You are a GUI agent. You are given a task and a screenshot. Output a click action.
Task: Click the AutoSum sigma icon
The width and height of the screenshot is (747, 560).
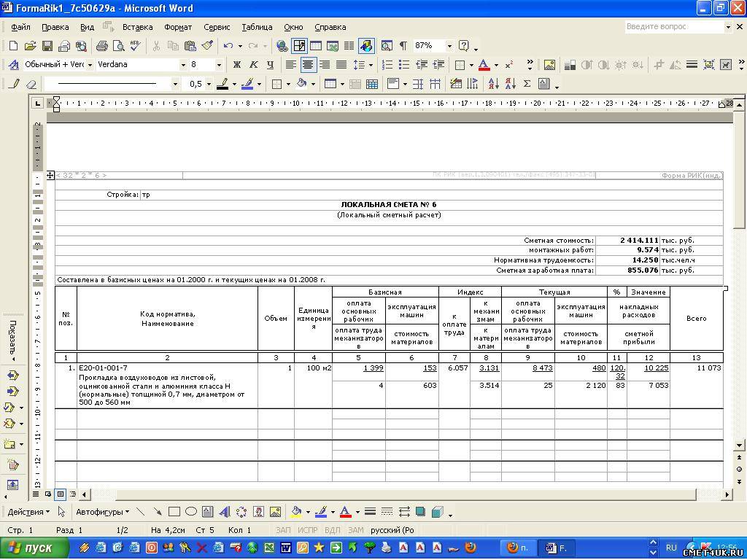pos(527,84)
